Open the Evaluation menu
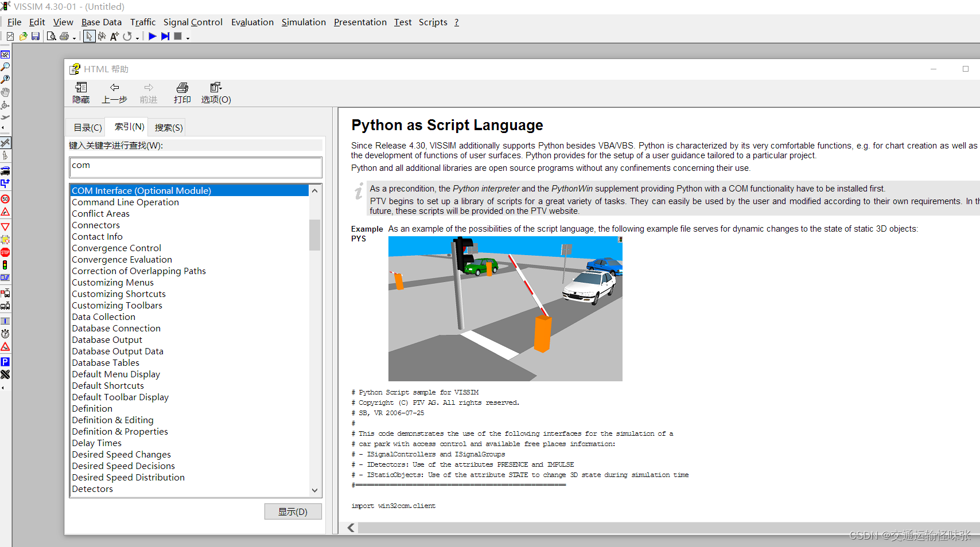980x547 pixels. coord(252,22)
